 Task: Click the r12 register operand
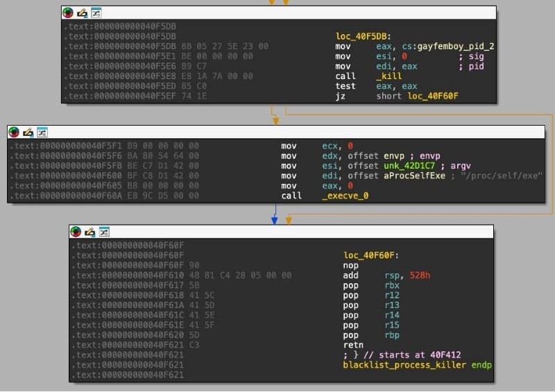point(392,295)
